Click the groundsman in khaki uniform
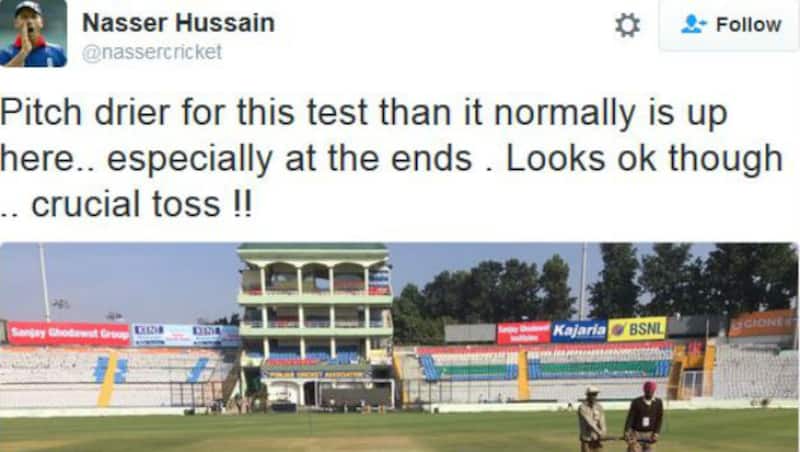The height and width of the screenshot is (452, 800). (x=591, y=419)
